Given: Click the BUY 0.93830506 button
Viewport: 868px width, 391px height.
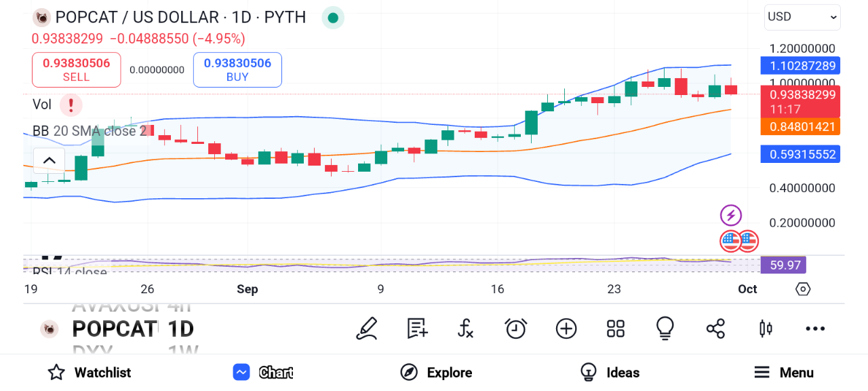Looking at the screenshot, I should click(x=237, y=70).
